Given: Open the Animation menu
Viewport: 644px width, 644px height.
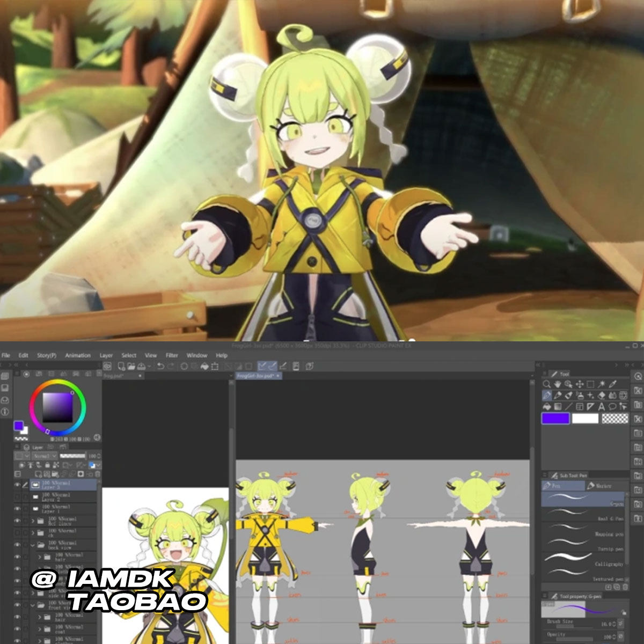Looking at the screenshot, I should 78,355.
